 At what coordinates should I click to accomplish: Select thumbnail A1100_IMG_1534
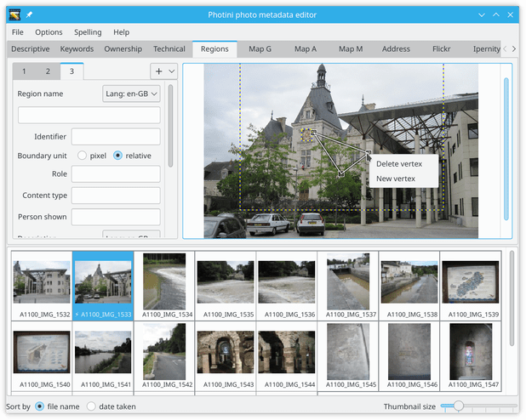coord(164,286)
